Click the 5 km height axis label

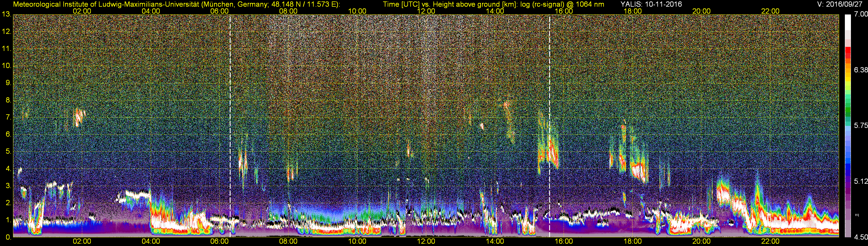tap(8, 152)
